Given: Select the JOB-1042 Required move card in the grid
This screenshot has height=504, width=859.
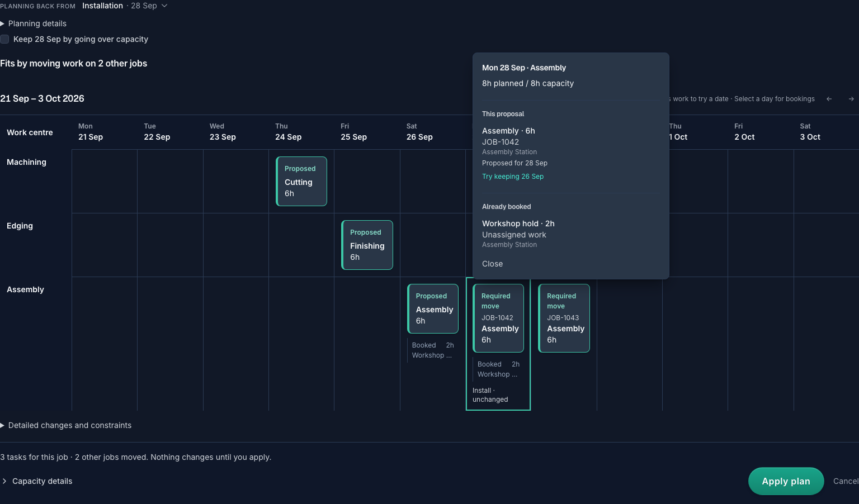Looking at the screenshot, I should [498, 318].
